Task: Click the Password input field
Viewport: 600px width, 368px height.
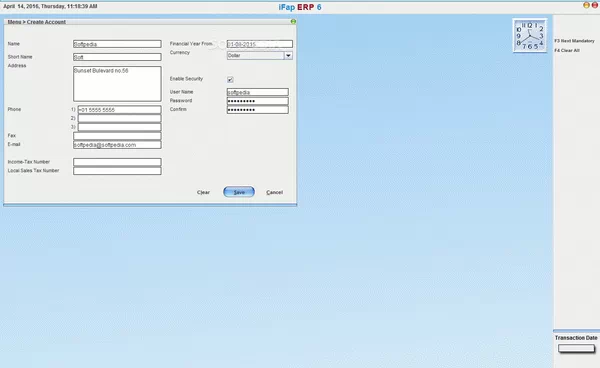Action: point(258,101)
